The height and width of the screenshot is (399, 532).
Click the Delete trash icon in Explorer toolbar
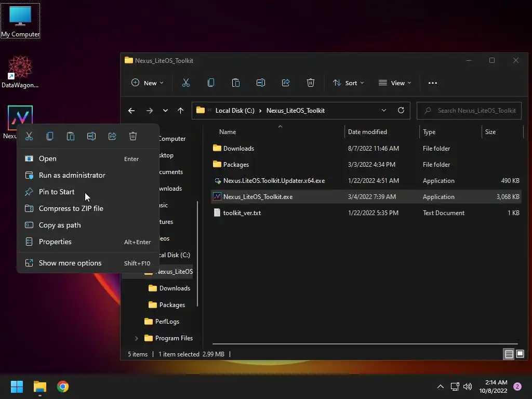point(311,83)
